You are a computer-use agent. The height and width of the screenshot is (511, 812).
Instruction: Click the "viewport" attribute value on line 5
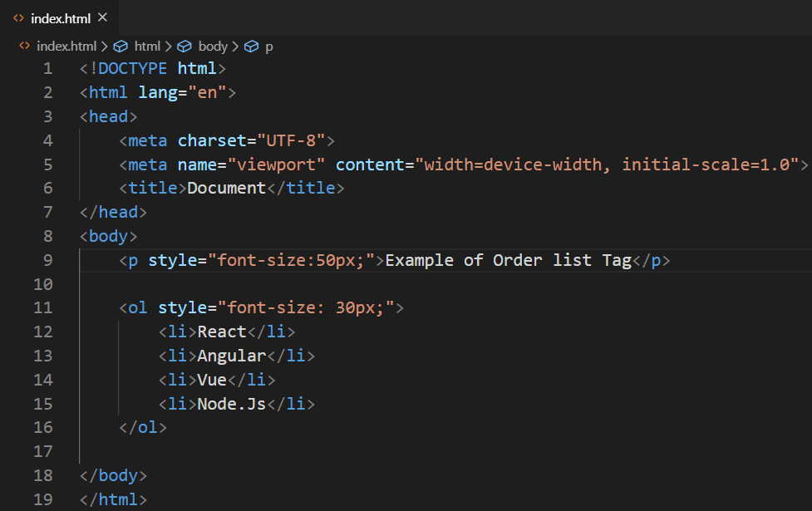point(276,164)
